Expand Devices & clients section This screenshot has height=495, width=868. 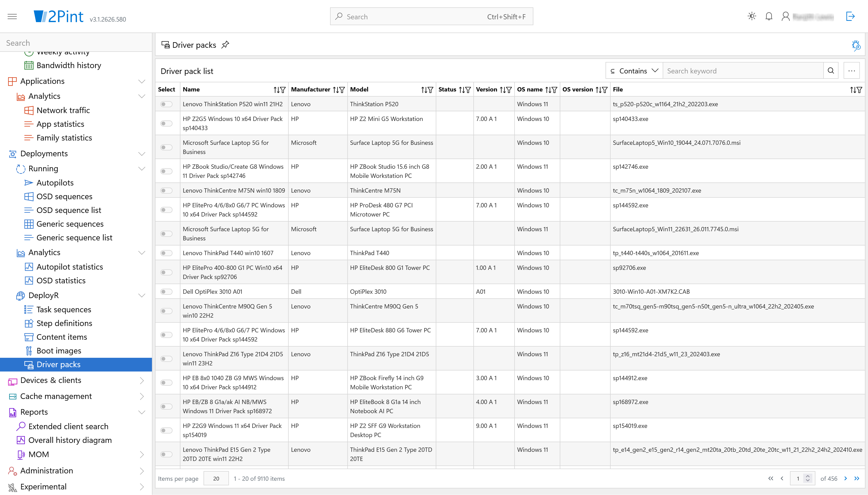point(142,380)
